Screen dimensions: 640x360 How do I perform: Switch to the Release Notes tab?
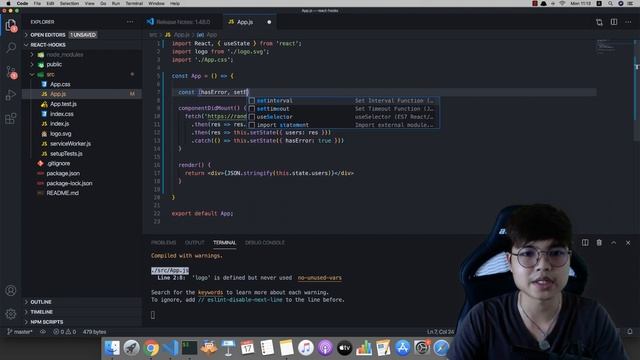pos(184,22)
